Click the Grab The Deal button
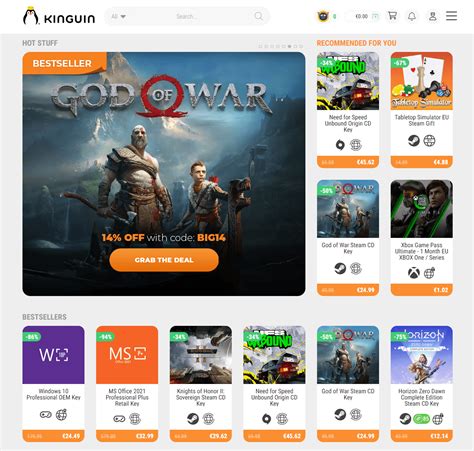The height and width of the screenshot is (451, 474). pos(164,260)
